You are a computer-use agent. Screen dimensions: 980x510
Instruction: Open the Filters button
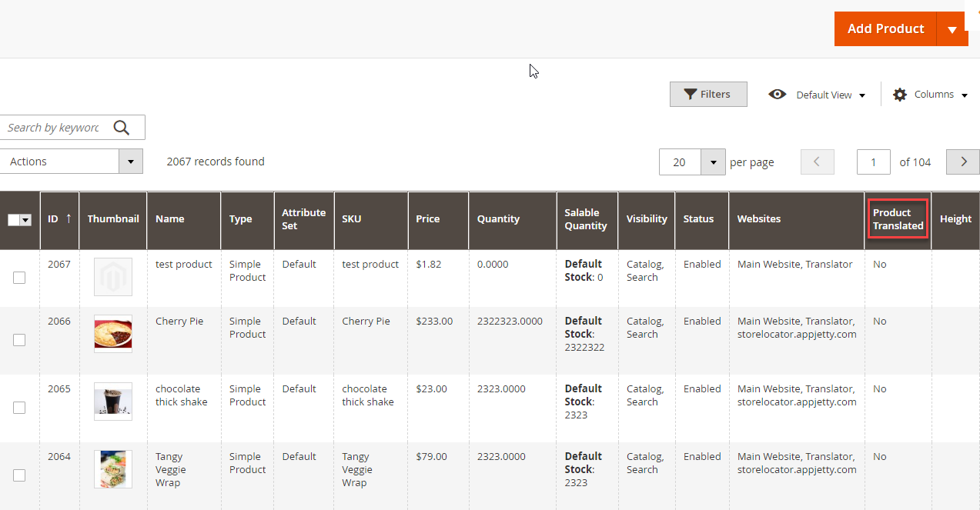tap(708, 95)
